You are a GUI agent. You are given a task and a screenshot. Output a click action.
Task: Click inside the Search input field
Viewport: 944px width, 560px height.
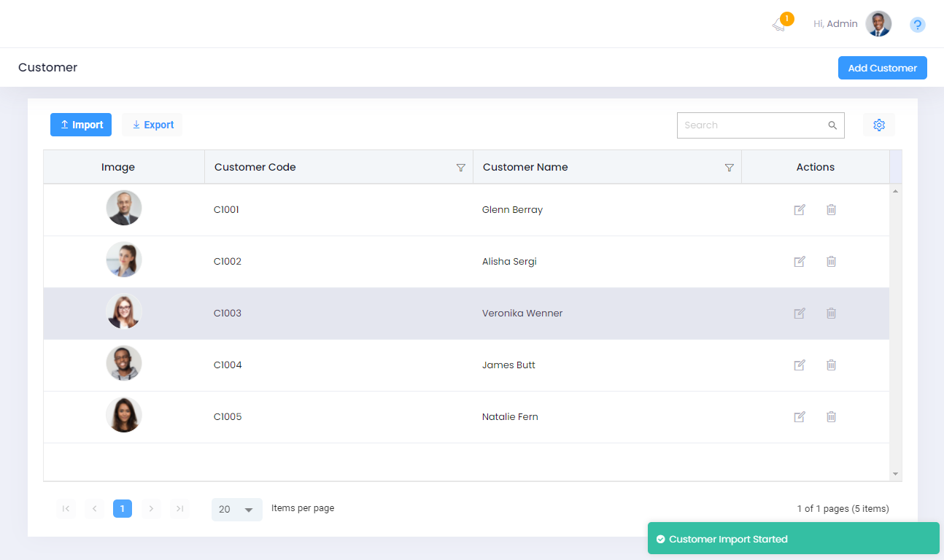click(x=751, y=125)
